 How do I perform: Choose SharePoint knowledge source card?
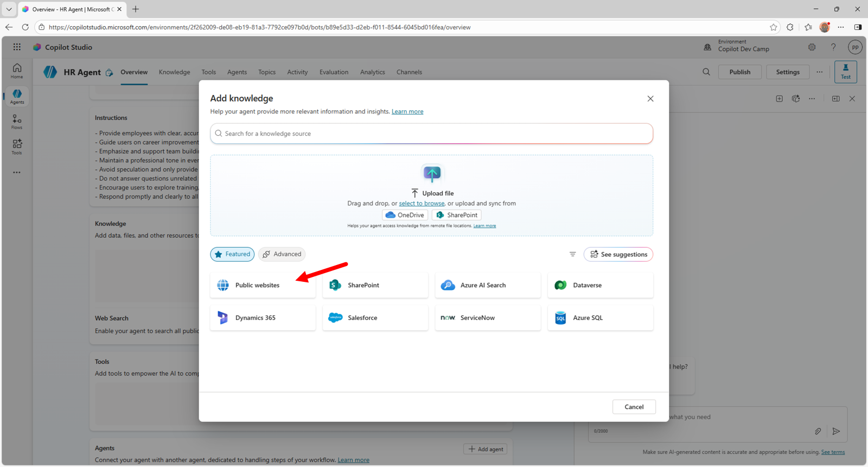[375, 285]
